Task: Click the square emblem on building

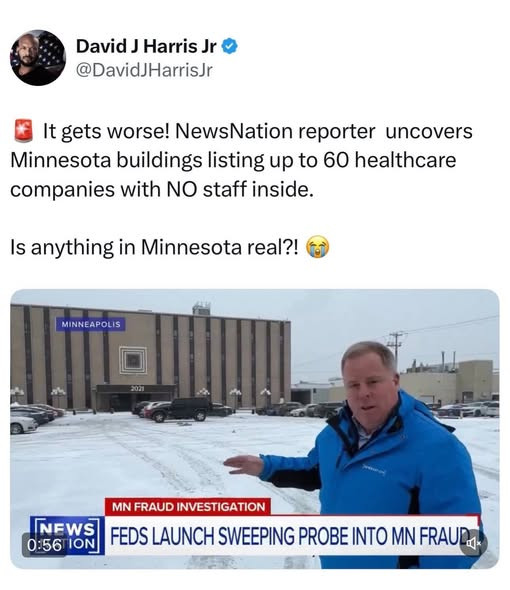Action: click(x=133, y=360)
